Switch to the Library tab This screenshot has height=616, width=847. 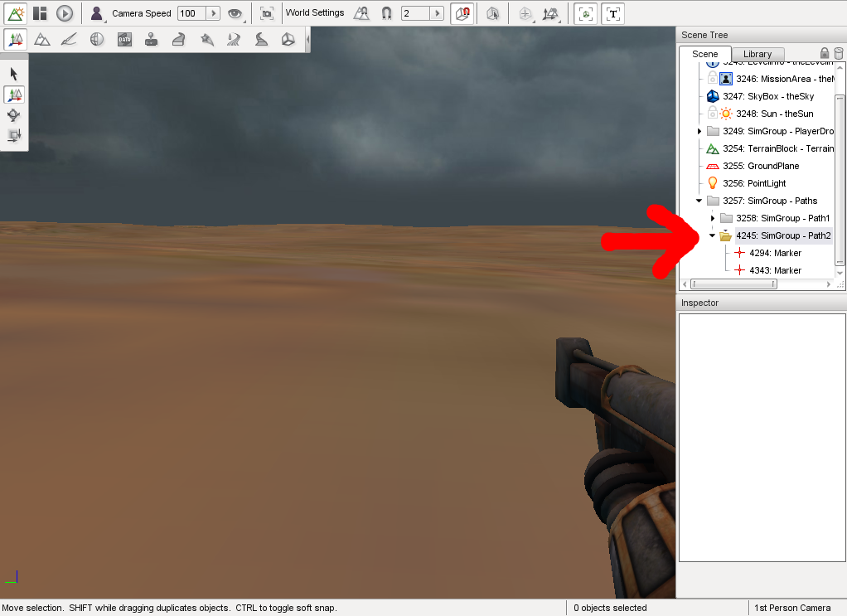pyautogui.click(x=757, y=54)
